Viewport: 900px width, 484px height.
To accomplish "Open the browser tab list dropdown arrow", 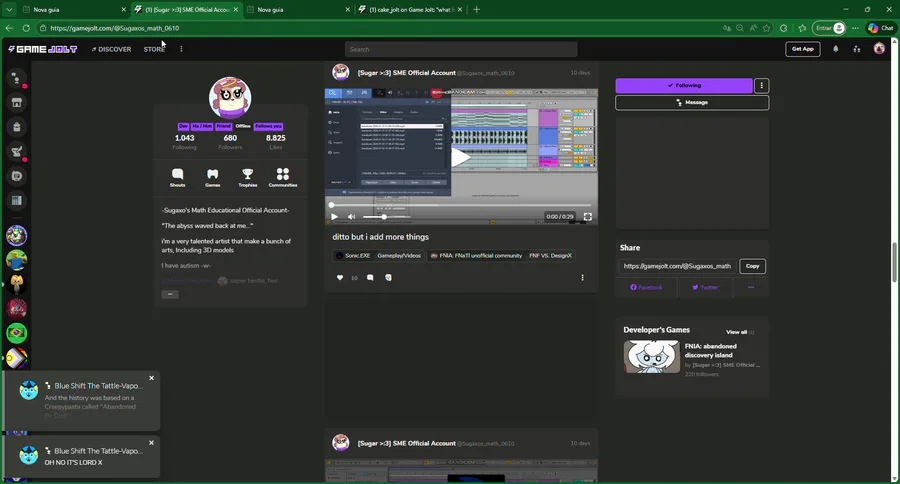I will click(x=9, y=10).
